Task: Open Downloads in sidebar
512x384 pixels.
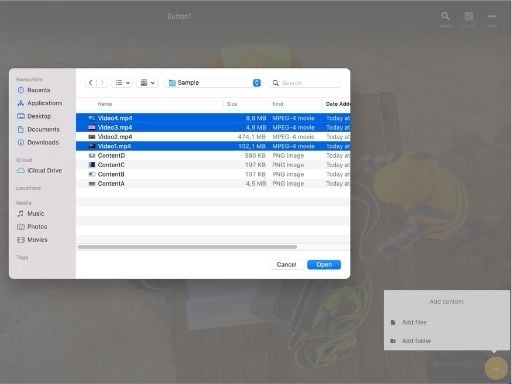Action: coord(38,142)
